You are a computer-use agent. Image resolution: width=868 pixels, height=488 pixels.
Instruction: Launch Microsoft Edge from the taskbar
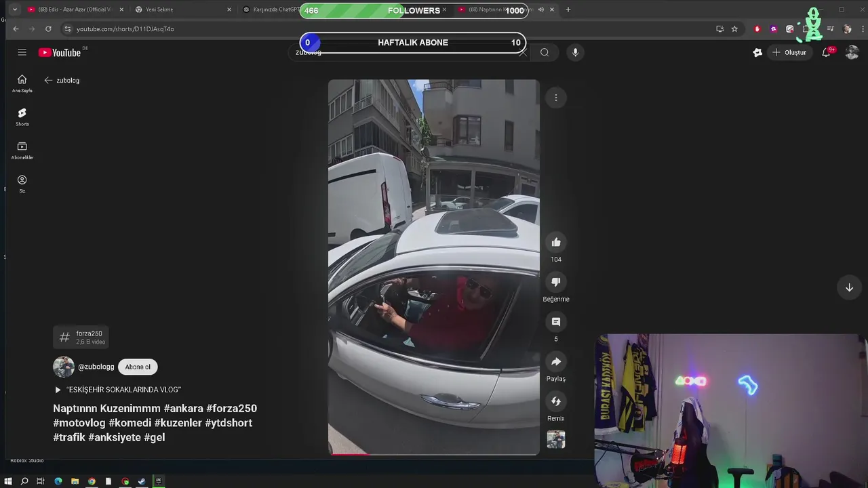coord(58,481)
